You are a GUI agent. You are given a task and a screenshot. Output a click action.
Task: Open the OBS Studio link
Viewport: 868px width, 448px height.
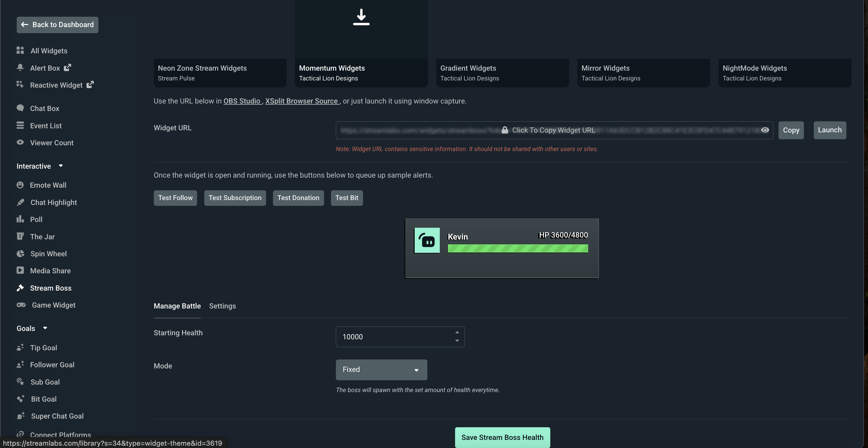coord(242,101)
